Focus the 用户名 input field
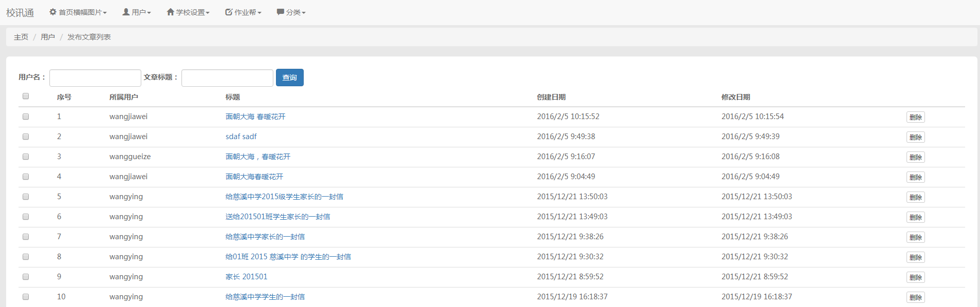Screen dimensions: 980x307 95,78
